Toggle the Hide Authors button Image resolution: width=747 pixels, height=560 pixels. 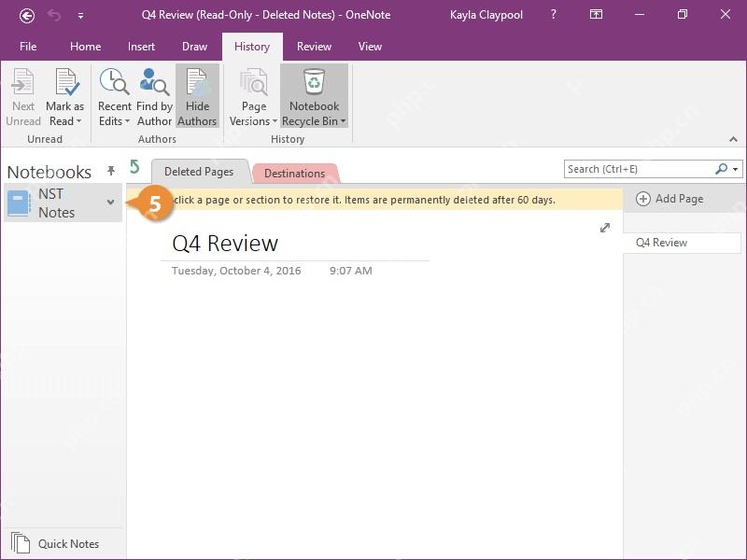(x=197, y=97)
